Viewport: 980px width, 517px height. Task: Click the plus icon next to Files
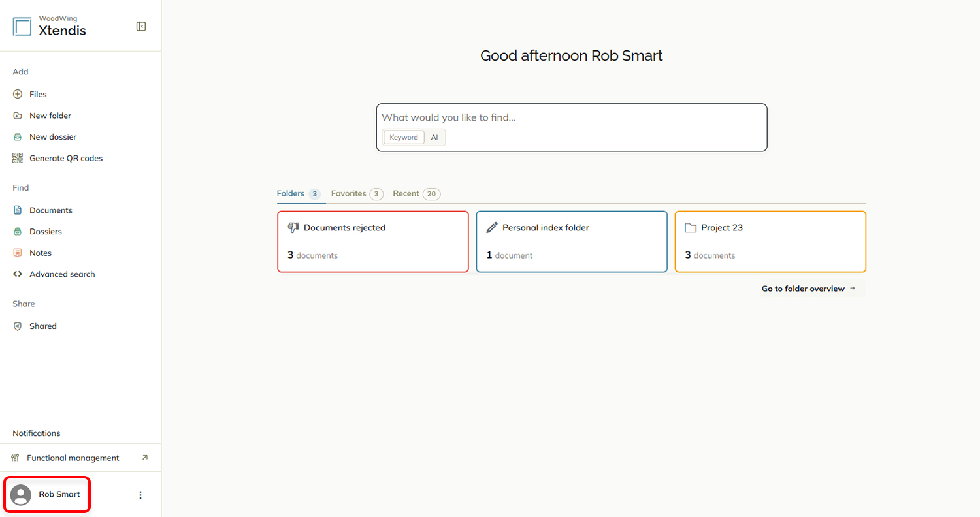[x=18, y=94]
